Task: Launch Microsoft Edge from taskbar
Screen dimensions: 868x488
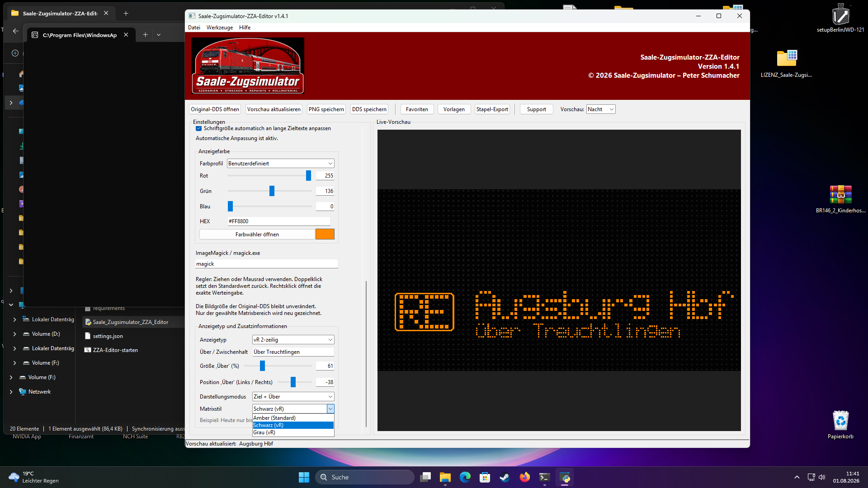Action: tap(465, 477)
